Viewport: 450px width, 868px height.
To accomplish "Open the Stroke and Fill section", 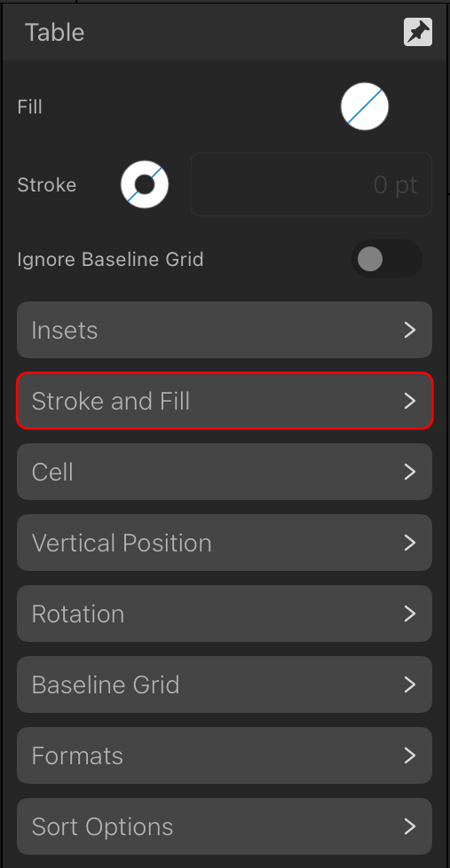I will tap(225, 401).
